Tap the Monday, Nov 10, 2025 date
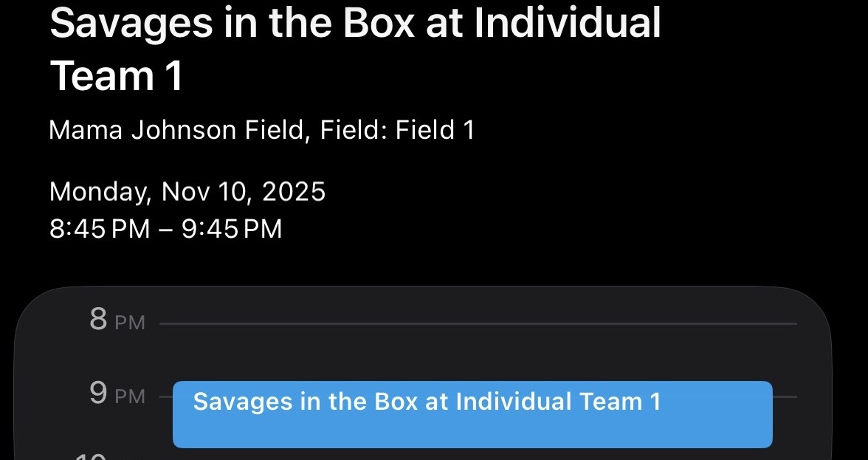868x460 pixels. (x=187, y=192)
